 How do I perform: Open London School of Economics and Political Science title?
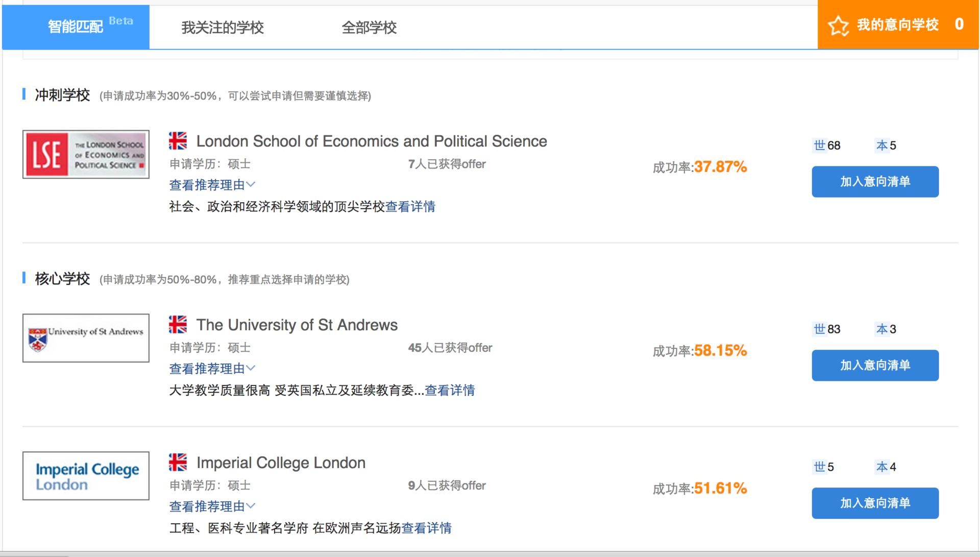pos(372,141)
